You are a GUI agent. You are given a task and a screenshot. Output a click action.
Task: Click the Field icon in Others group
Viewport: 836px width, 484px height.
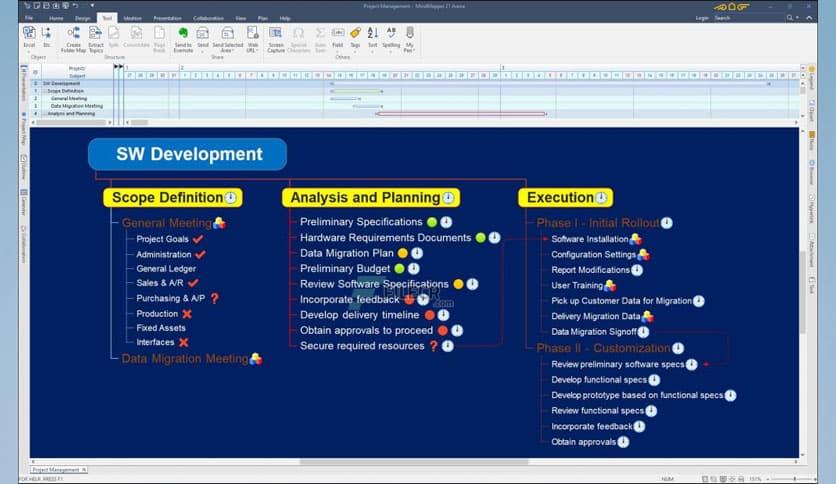click(x=337, y=33)
